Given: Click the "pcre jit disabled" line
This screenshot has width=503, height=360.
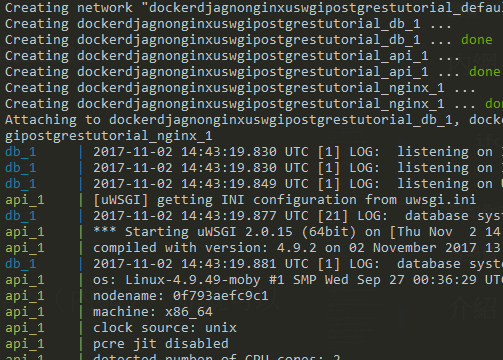Looking at the screenshot, I should point(161,344).
